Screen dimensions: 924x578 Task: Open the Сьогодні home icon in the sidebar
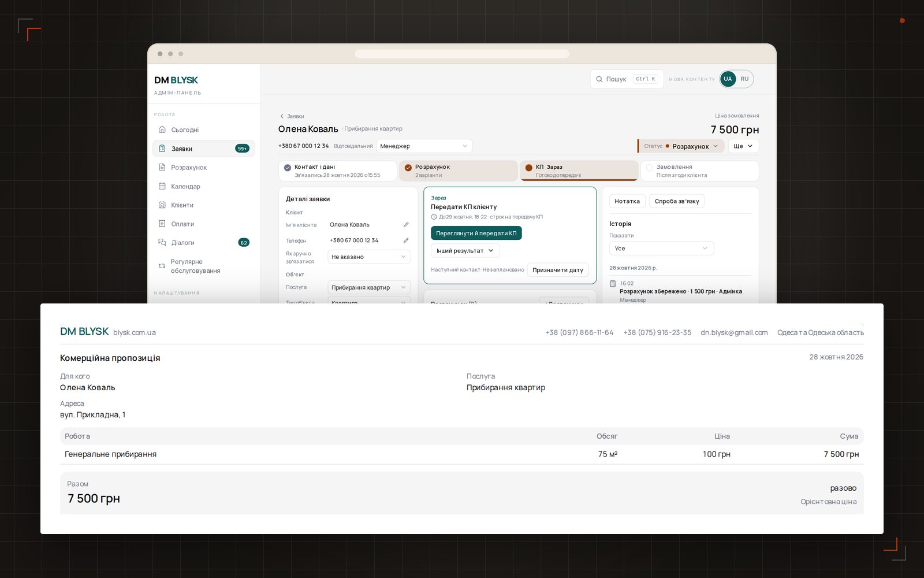click(162, 129)
